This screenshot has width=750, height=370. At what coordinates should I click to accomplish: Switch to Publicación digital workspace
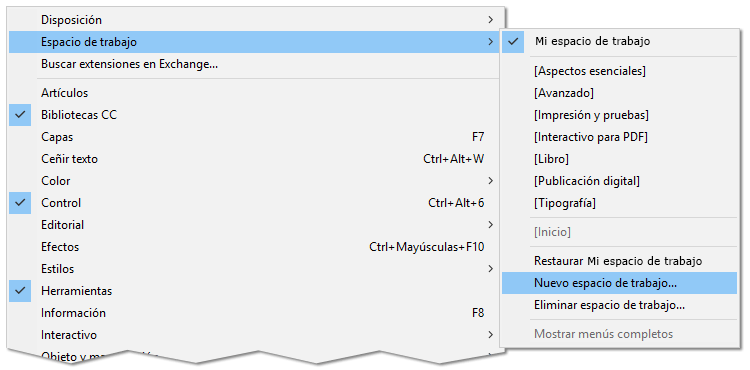(x=619, y=181)
